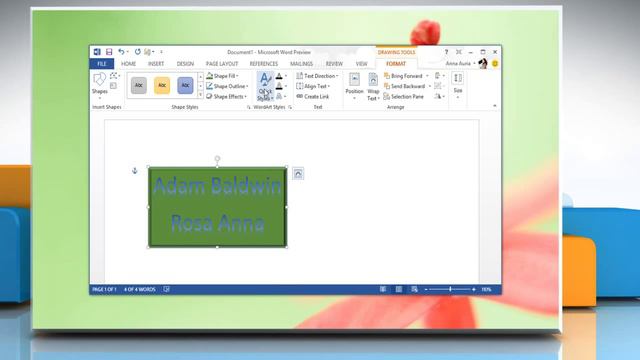Switch to the DESIGN tab
The width and height of the screenshot is (640, 360).
pyautogui.click(x=185, y=64)
